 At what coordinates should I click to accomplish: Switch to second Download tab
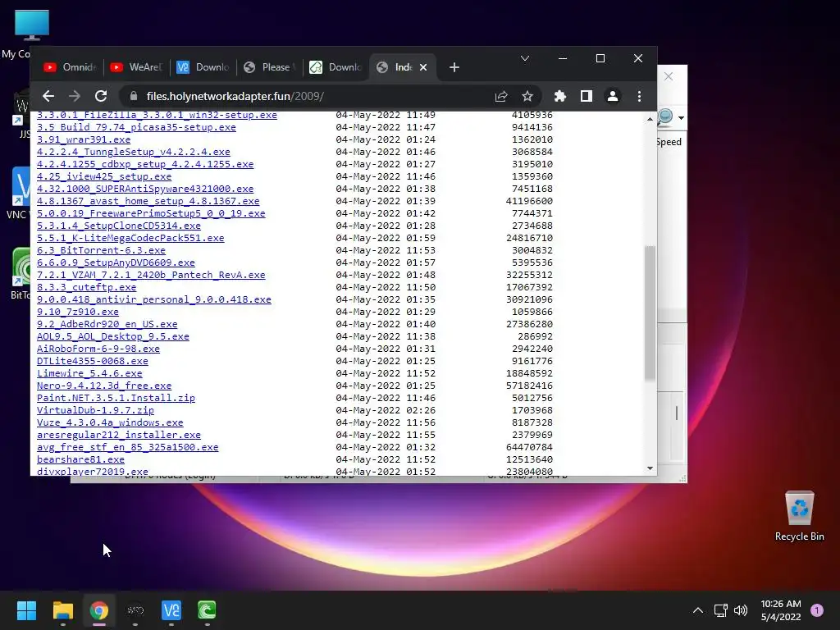(x=336, y=67)
